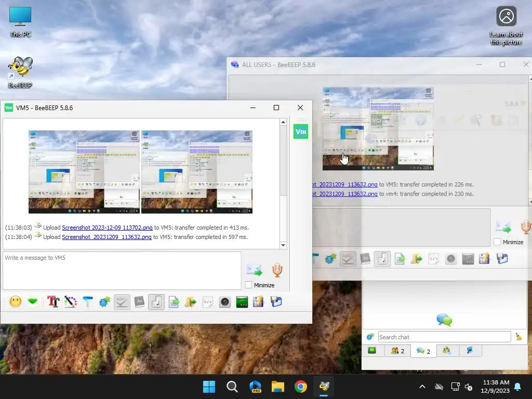The image size is (532, 399).
Task: Toggle return-key send mode in ALL USERS toolbar
Action: click(382, 259)
